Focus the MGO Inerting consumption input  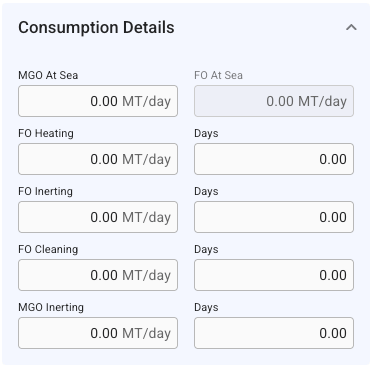(x=98, y=333)
